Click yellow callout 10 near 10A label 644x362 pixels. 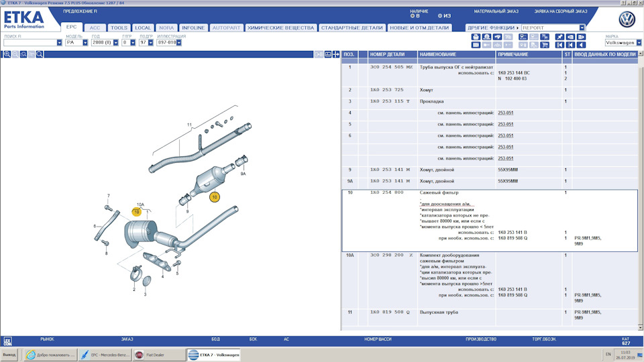click(136, 213)
